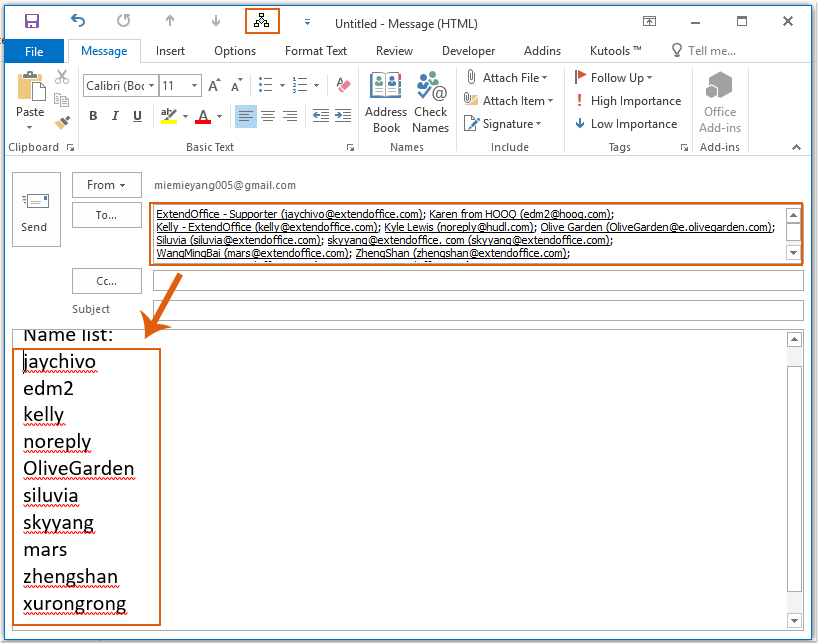The height and width of the screenshot is (643, 818).
Task: Open the Kutools tab
Action: (615, 51)
